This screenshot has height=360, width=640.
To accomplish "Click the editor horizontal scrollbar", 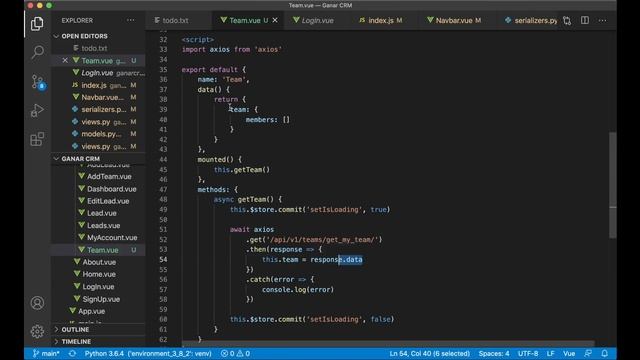I will click(x=388, y=344).
